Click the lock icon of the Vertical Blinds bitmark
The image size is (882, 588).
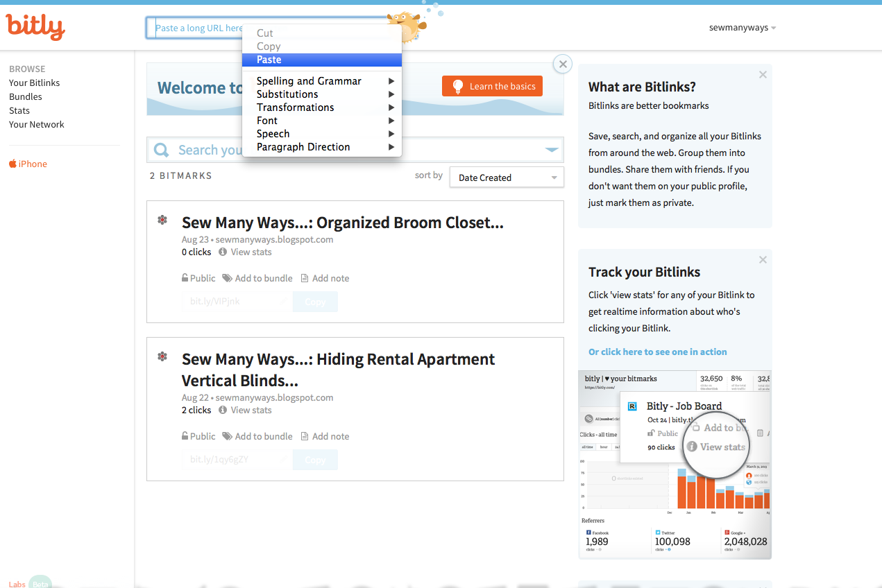tap(185, 436)
